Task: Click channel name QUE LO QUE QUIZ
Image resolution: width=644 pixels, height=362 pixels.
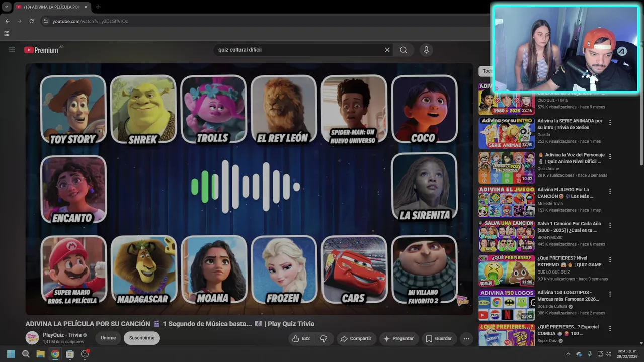Action: [x=555, y=272]
